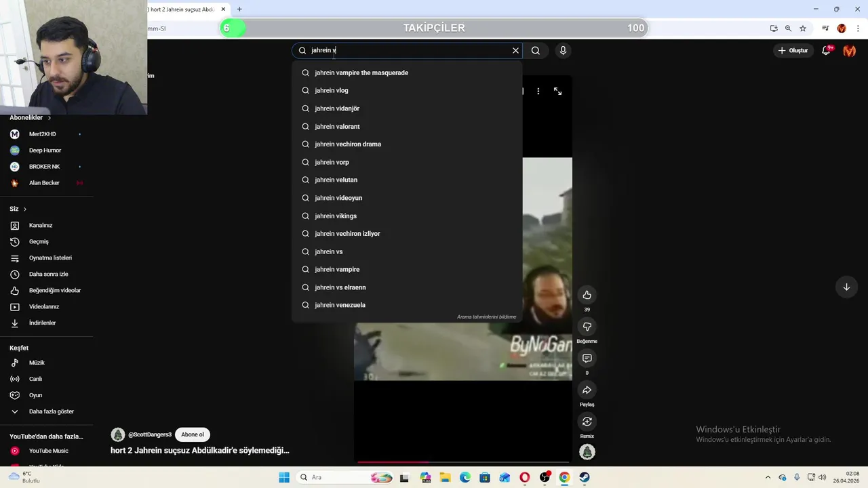868x488 pixels.
Task: Open Windows Start menu
Action: point(284,477)
